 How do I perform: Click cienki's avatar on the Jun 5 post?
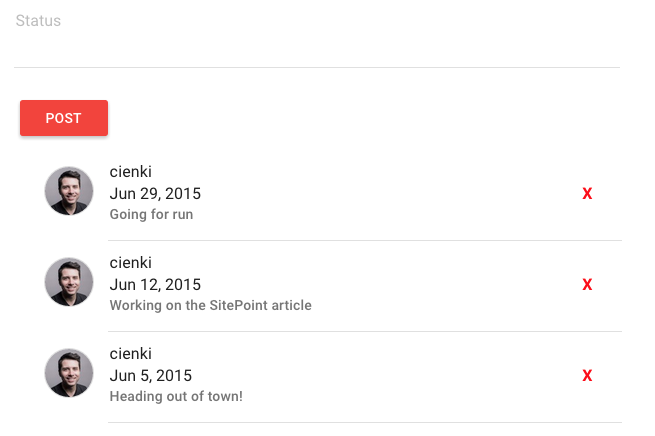[x=69, y=373]
